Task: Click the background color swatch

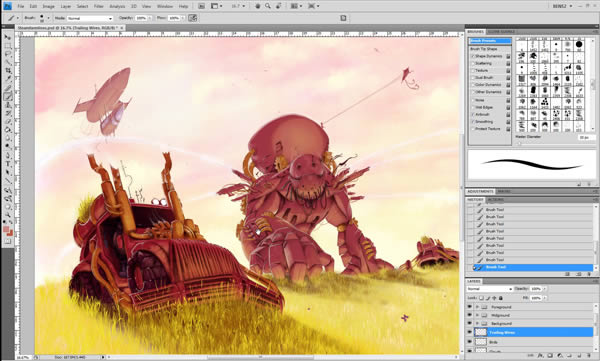Action: pyautogui.click(x=10, y=233)
